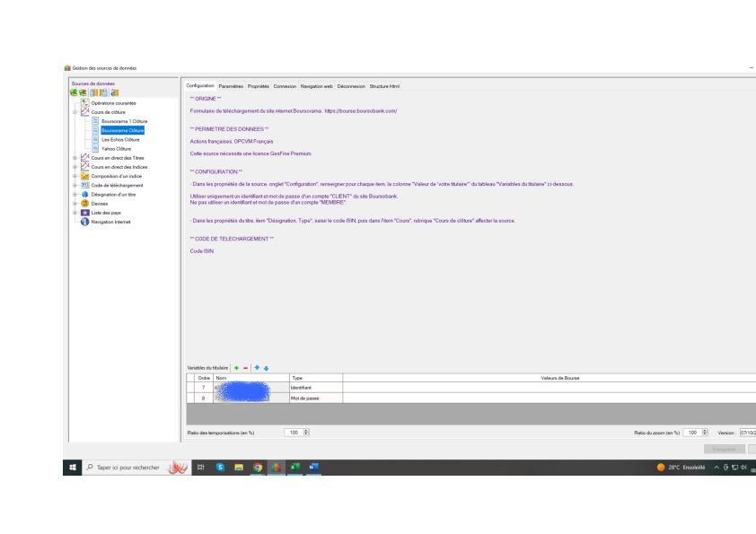Select the Navigation Internet globe item

coord(110,223)
